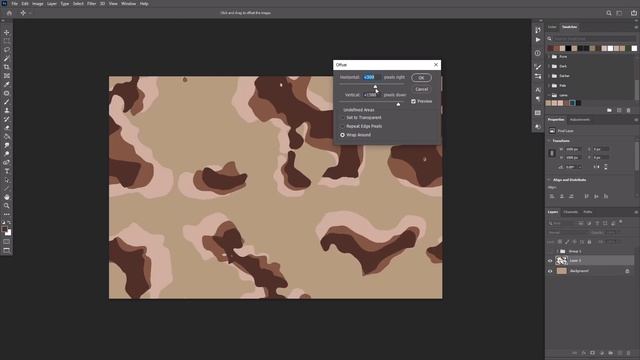Expand the Pure swatch group

click(x=549, y=57)
